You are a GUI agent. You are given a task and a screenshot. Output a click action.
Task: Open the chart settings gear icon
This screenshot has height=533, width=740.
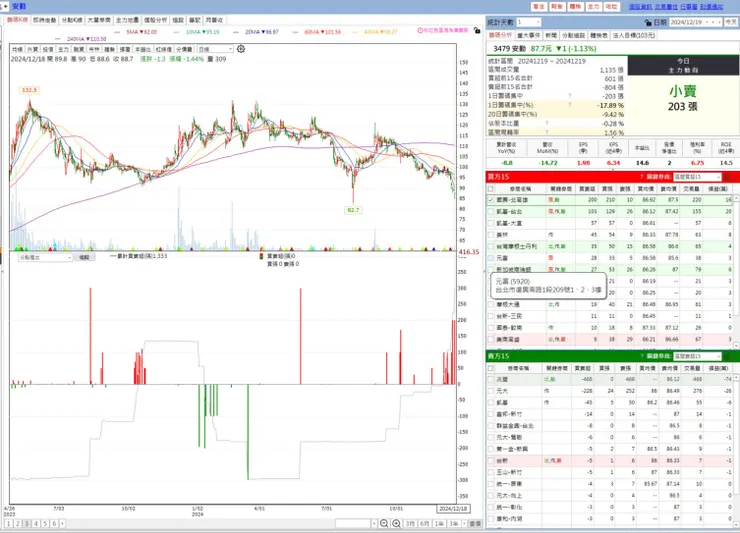[x=241, y=49]
